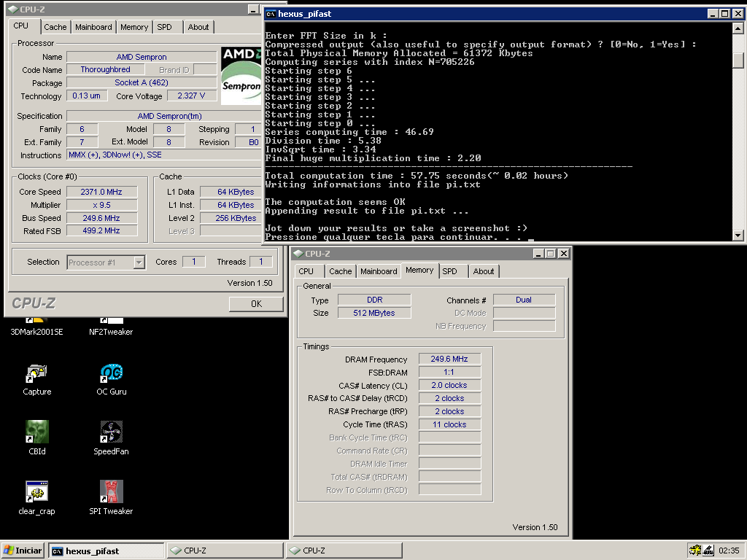The width and height of the screenshot is (747, 560).
Task: Click the DRAM Frequency value
Action: click(x=449, y=359)
